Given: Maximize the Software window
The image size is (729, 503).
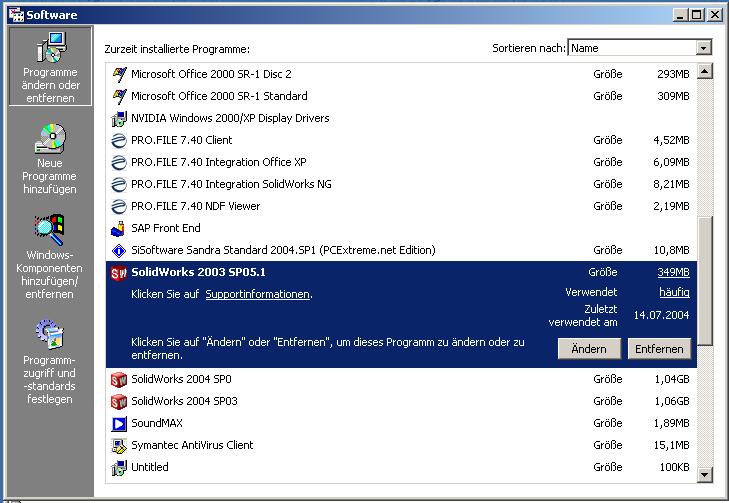Looking at the screenshot, I should [696, 15].
